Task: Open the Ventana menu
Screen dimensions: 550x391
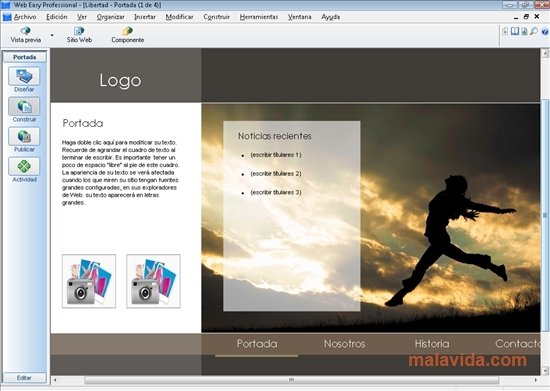Action: click(300, 17)
